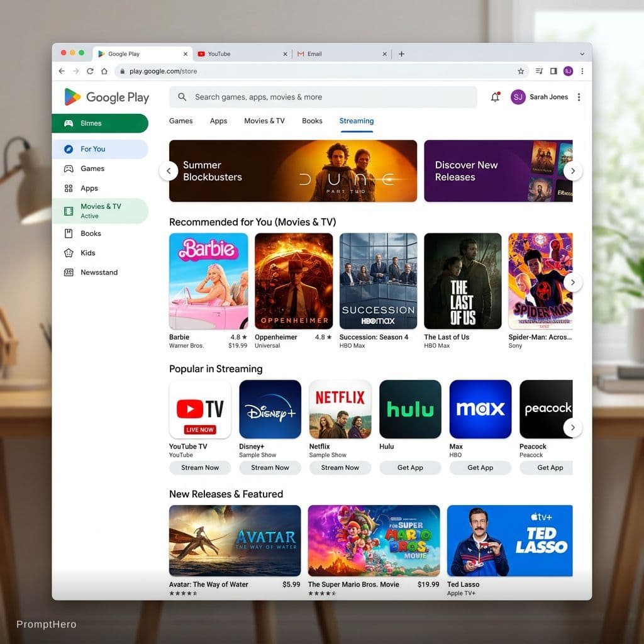Image resolution: width=644 pixels, height=644 pixels.
Task: Show previous banner with left carousel arrow
Action: [x=169, y=171]
